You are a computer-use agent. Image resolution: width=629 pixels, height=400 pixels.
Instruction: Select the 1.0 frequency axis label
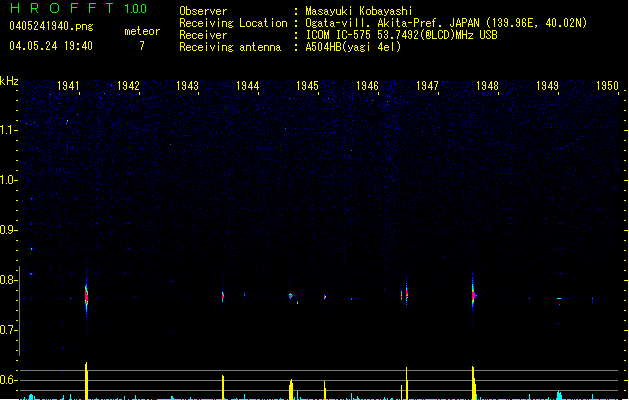(9, 180)
